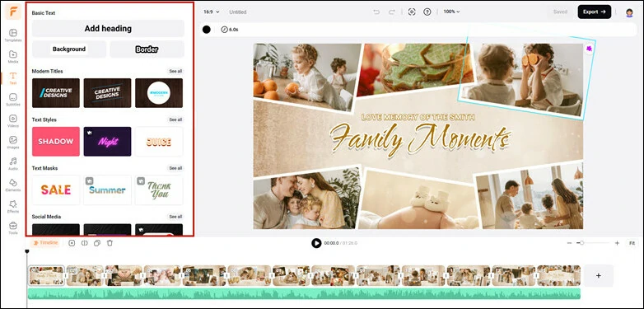
Task: Click the timeline playhead marker
Action: tap(27, 251)
